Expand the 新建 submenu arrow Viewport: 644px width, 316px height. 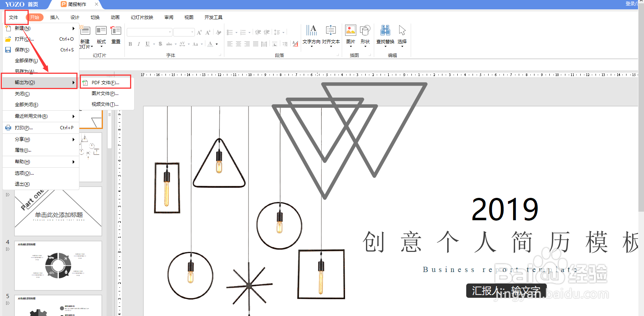click(73, 28)
